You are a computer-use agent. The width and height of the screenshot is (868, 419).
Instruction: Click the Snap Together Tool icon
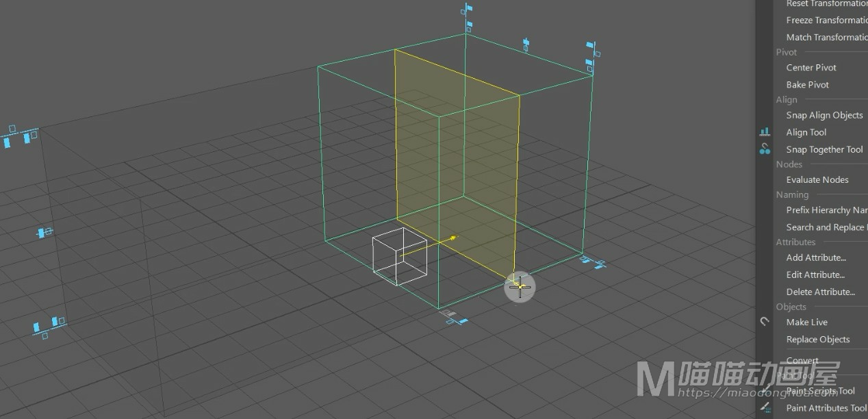click(x=765, y=149)
